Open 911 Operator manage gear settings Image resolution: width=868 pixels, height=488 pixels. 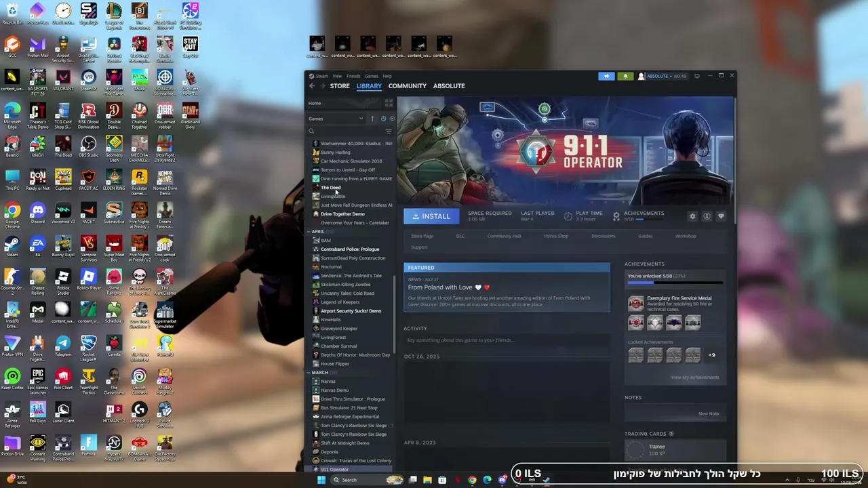click(x=692, y=216)
